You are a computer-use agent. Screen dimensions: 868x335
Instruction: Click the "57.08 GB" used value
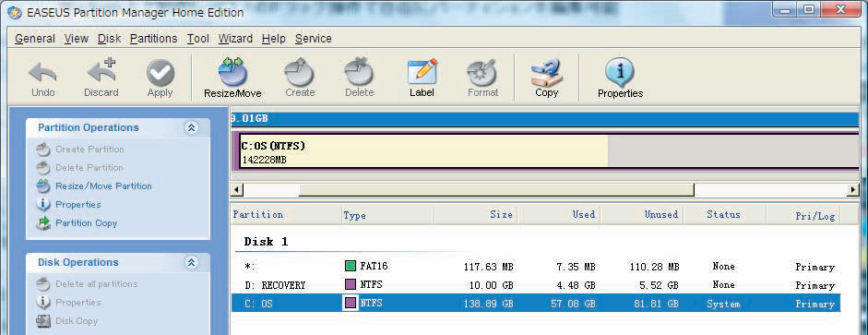click(574, 304)
